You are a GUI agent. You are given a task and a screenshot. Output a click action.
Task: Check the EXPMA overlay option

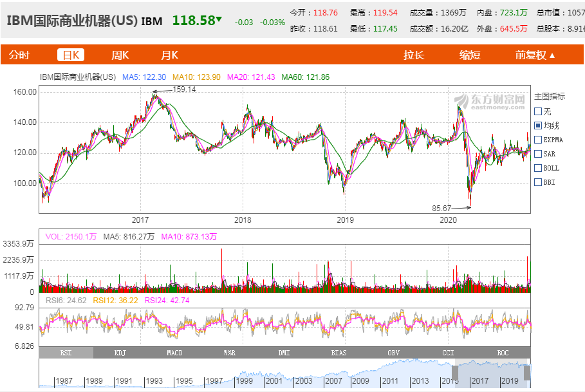pos(539,140)
